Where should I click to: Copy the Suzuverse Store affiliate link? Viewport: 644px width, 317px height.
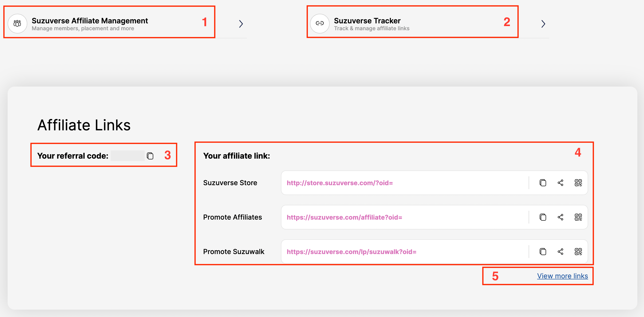tap(543, 183)
